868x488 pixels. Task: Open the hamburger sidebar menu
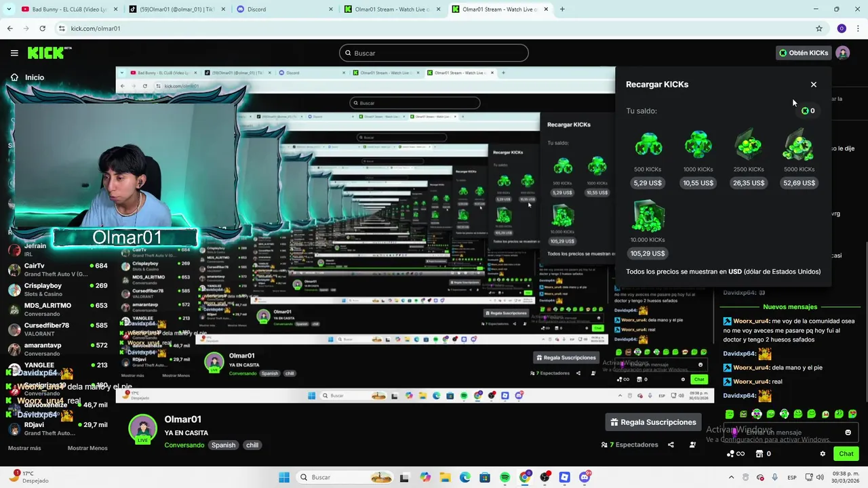14,53
